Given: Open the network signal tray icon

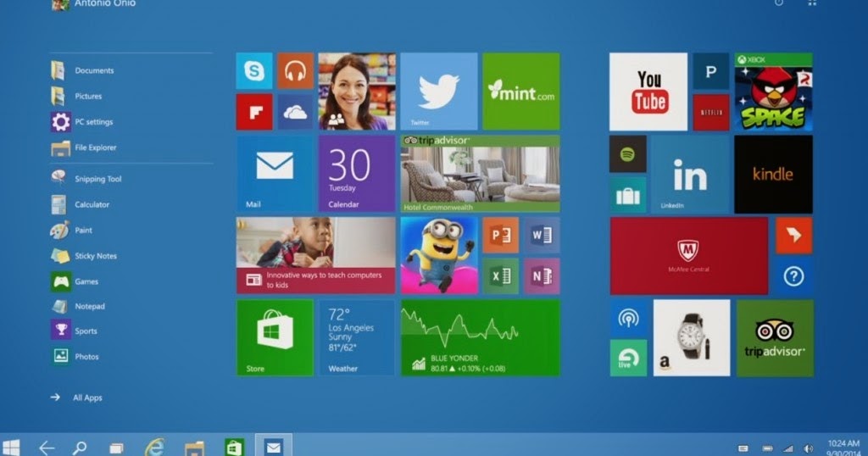Looking at the screenshot, I should tap(788, 448).
